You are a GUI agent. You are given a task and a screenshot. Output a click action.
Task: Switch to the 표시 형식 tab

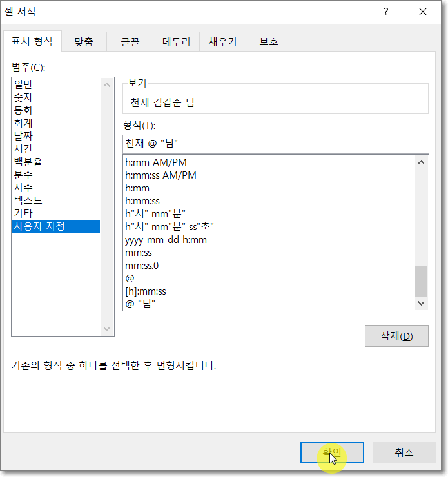32,41
